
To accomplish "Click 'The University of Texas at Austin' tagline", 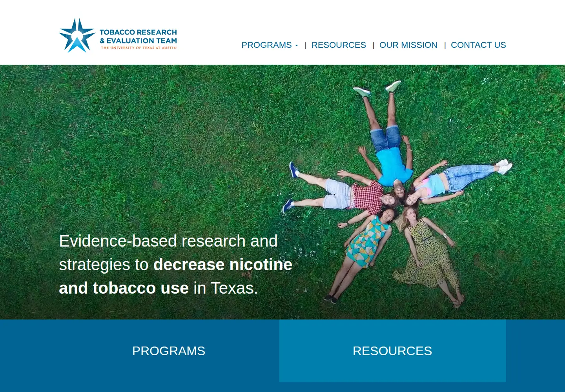I will [139, 48].
